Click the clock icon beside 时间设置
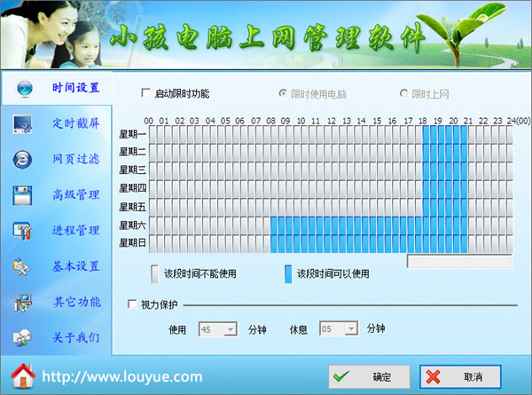This screenshot has height=395, width=532. point(25,88)
